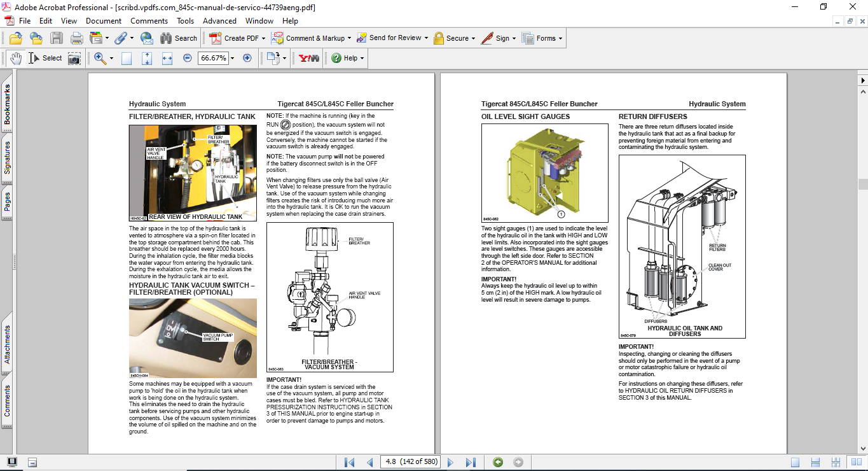
Task: Switch to Facing pages layout
Action: click(856, 462)
